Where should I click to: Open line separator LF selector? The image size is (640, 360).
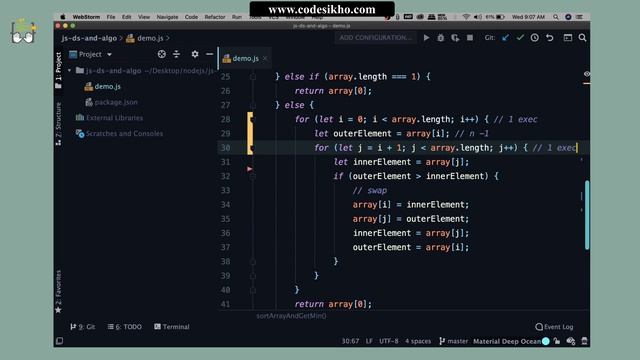pos(369,341)
